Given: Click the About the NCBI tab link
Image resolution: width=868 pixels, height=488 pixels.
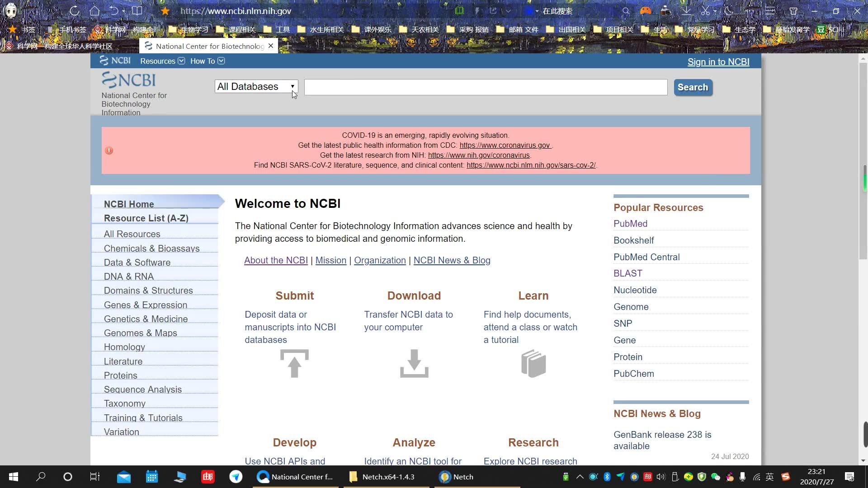Looking at the screenshot, I should (x=276, y=260).
